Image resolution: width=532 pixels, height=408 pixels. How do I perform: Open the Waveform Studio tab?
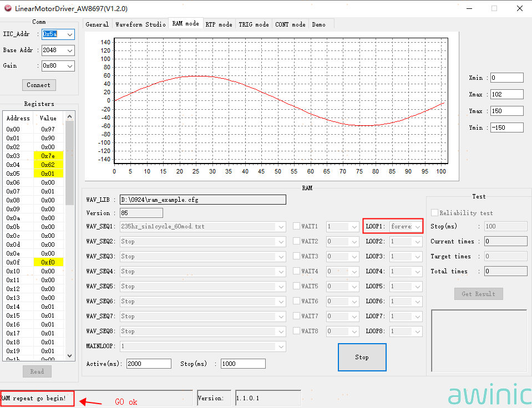tap(140, 24)
